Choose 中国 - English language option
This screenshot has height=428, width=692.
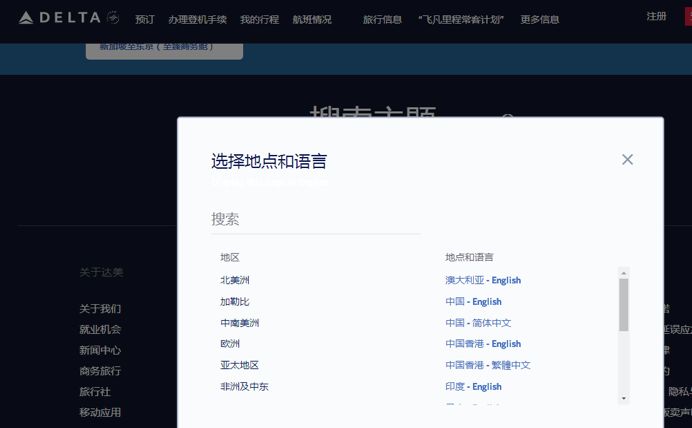pos(473,302)
